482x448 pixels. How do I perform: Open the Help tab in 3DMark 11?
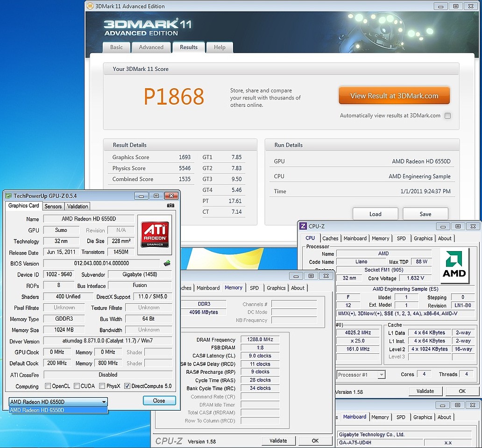(x=220, y=47)
